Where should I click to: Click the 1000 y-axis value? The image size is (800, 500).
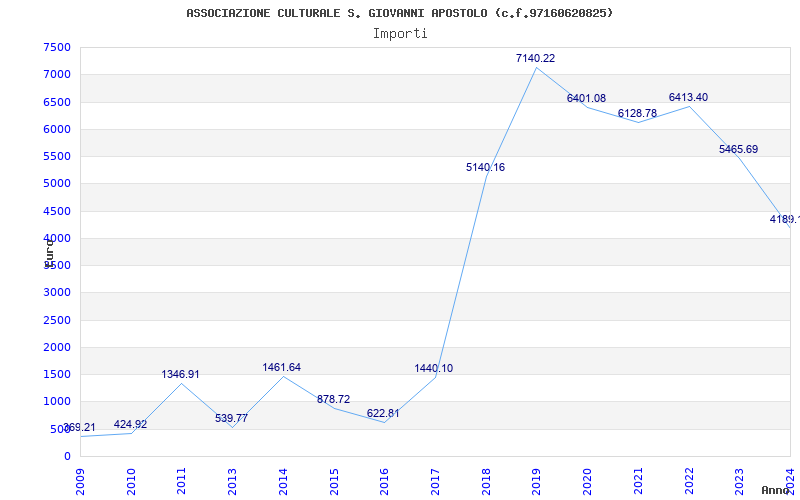[57, 402]
